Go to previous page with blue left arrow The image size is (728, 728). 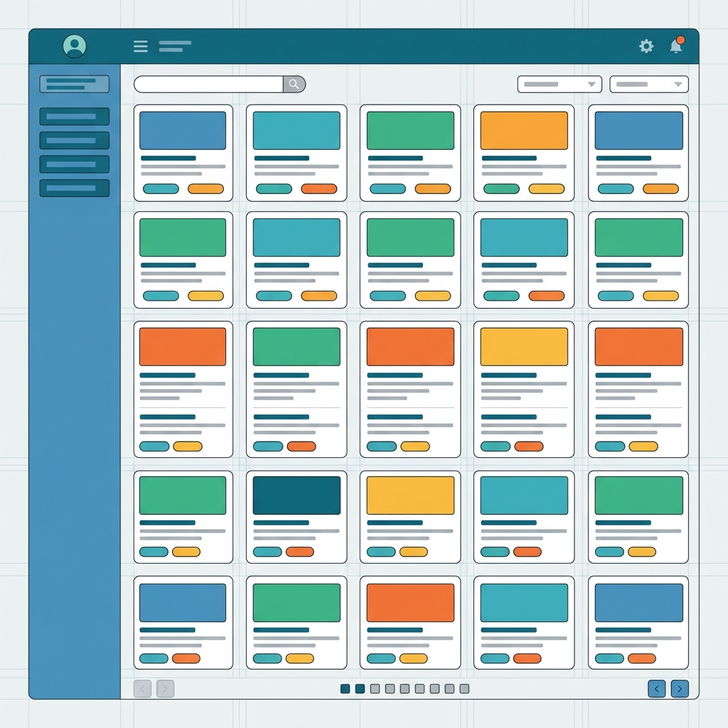coord(656,688)
